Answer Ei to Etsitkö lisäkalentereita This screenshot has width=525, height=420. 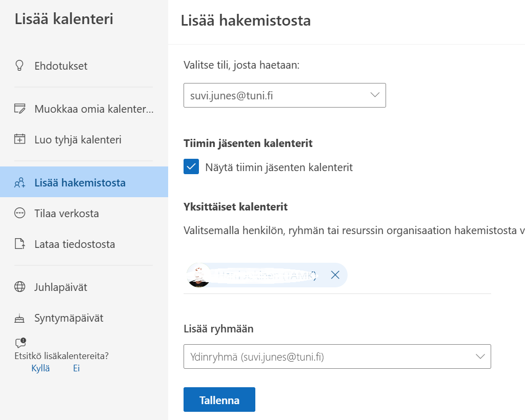click(76, 368)
